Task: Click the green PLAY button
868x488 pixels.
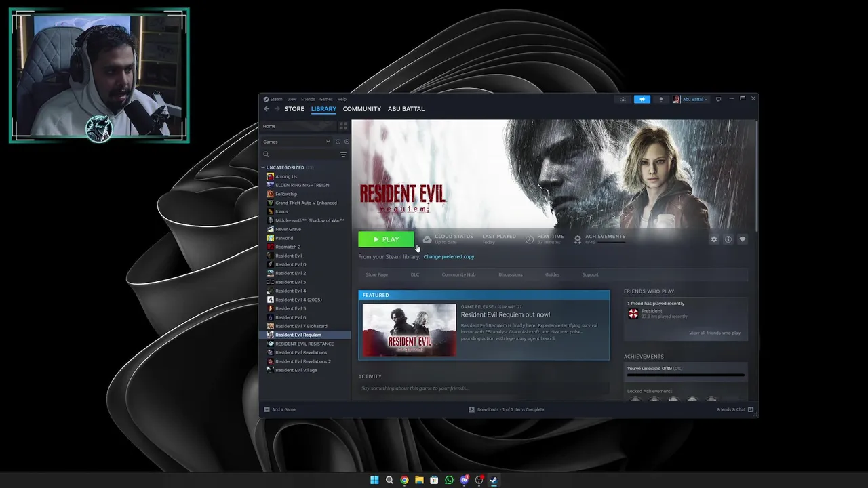Action: (x=386, y=239)
